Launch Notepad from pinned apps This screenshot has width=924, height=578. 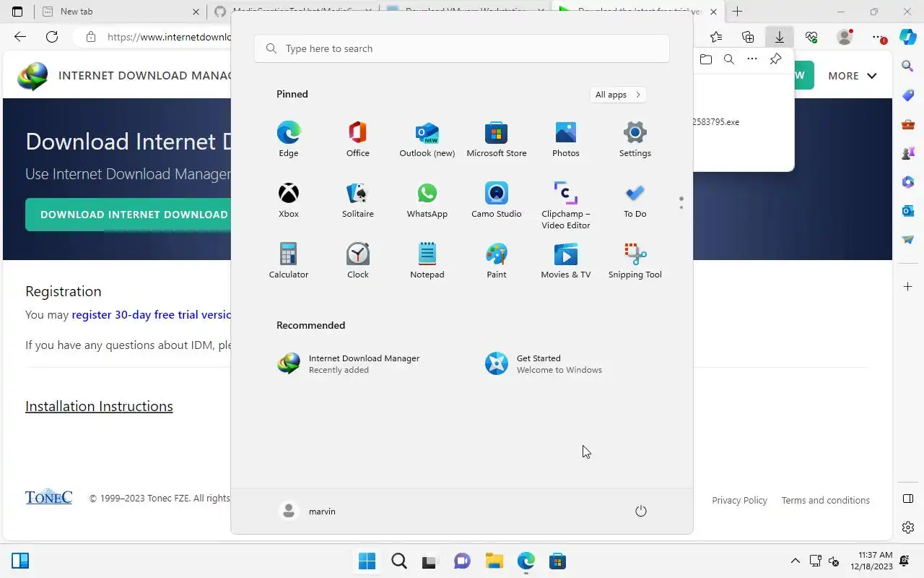[427, 260]
